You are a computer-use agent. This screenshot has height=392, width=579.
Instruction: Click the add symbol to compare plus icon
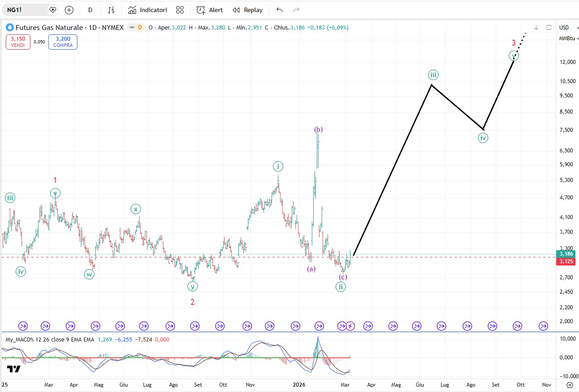pos(69,10)
